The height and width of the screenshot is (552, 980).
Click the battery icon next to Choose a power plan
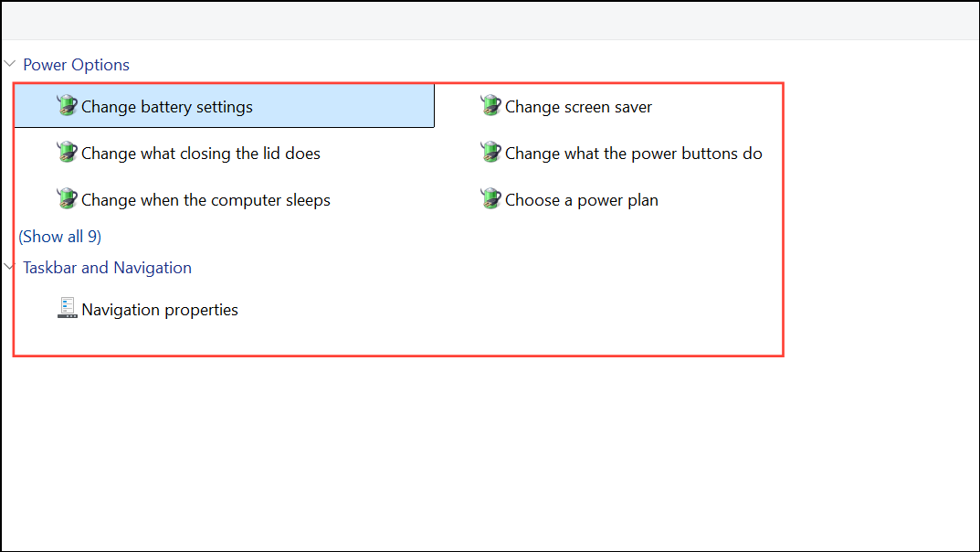(x=490, y=199)
